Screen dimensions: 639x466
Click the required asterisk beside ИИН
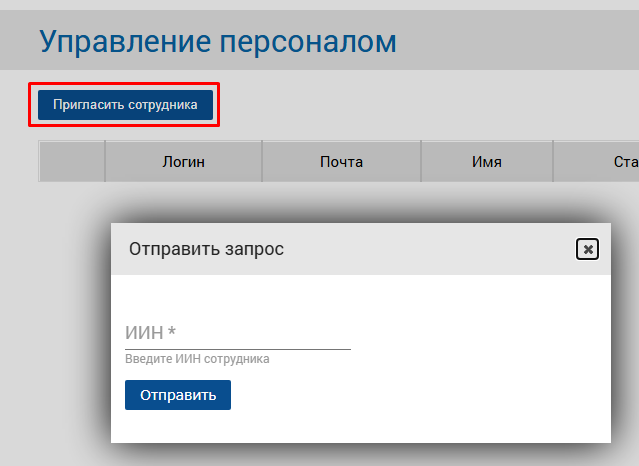pyautogui.click(x=172, y=332)
